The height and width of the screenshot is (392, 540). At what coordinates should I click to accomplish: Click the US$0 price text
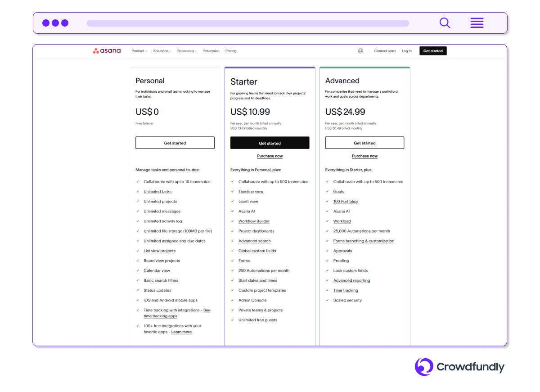[147, 112]
